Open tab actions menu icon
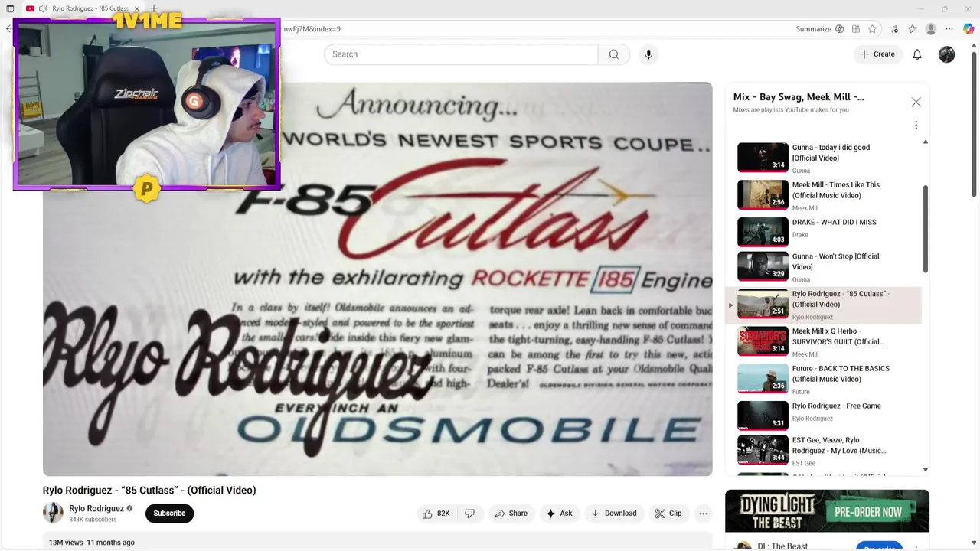Image resolution: width=980 pixels, height=551 pixels. click(x=10, y=8)
